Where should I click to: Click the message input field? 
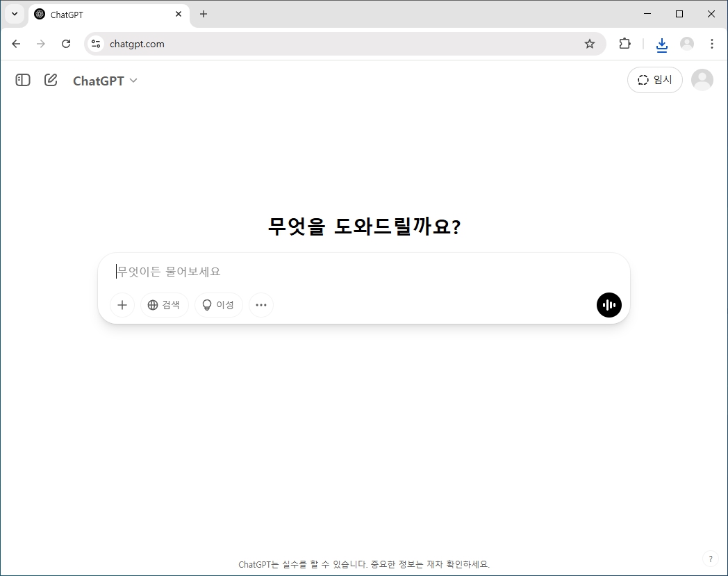(x=363, y=271)
